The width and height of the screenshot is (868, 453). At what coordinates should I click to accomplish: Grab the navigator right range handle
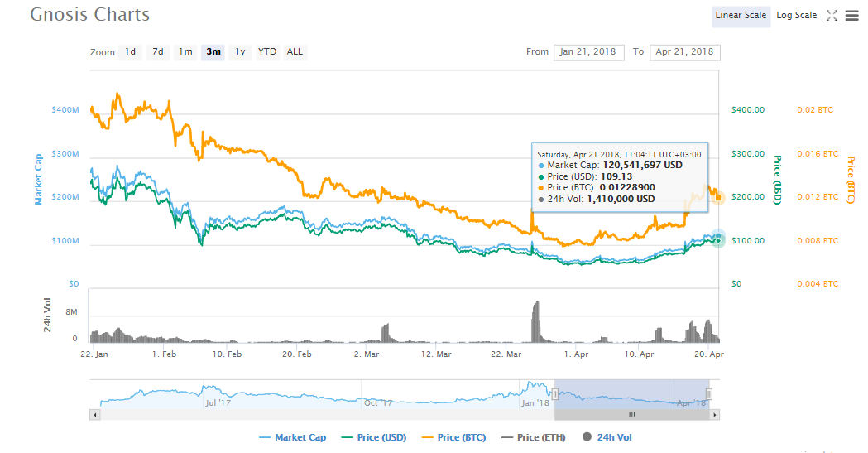(709, 394)
